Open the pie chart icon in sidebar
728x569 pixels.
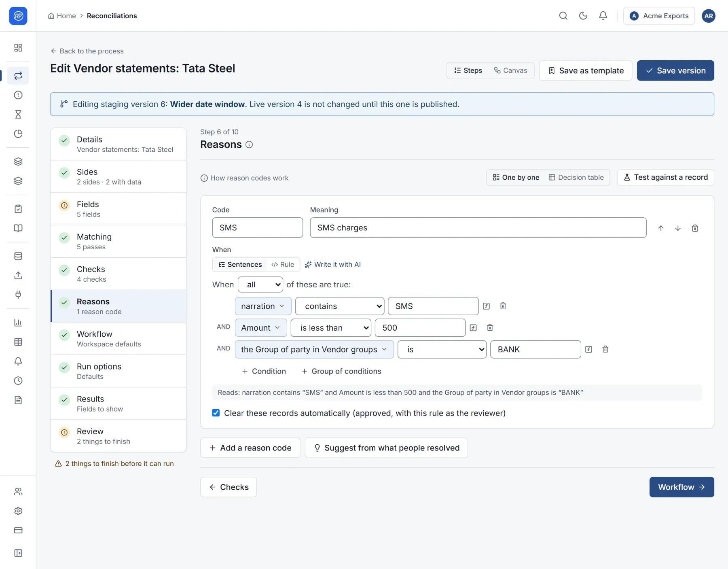click(x=18, y=134)
